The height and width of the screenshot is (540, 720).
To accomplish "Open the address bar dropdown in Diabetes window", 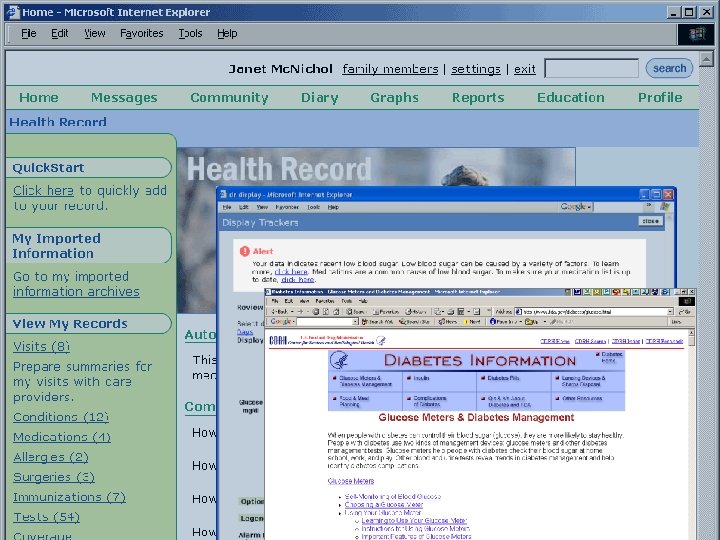I will click(x=670, y=312).
